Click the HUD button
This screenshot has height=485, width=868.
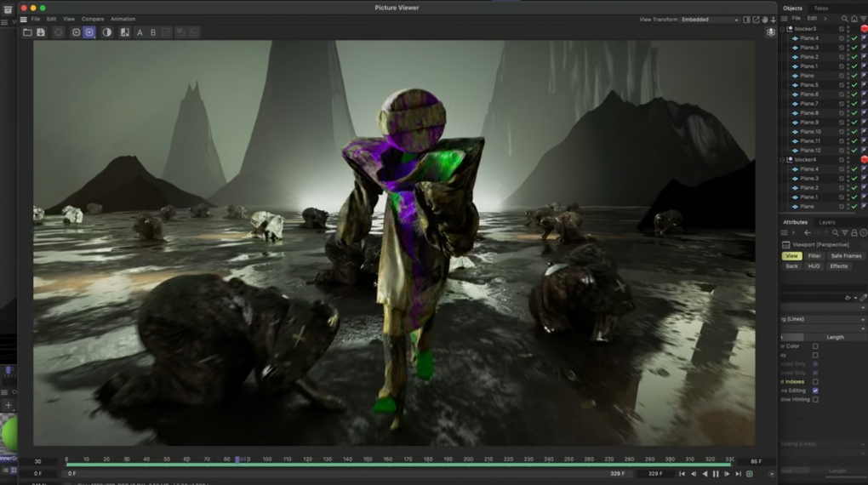coord(814,266)
